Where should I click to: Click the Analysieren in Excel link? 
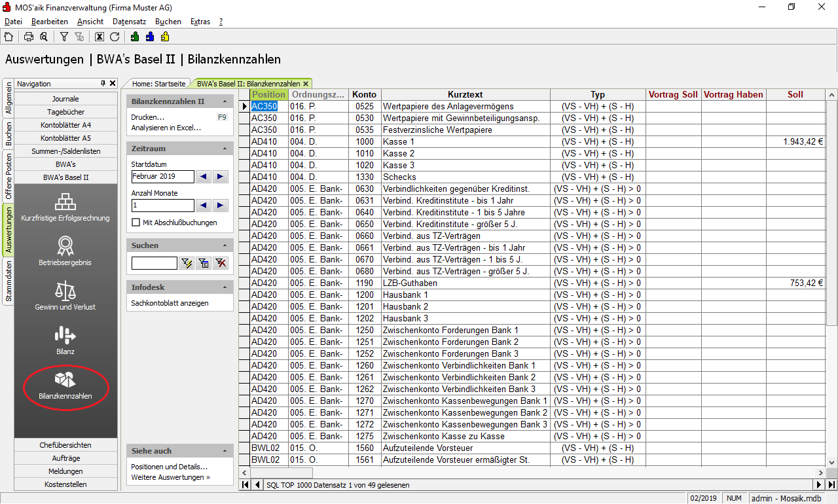click(x=166, y=128)
